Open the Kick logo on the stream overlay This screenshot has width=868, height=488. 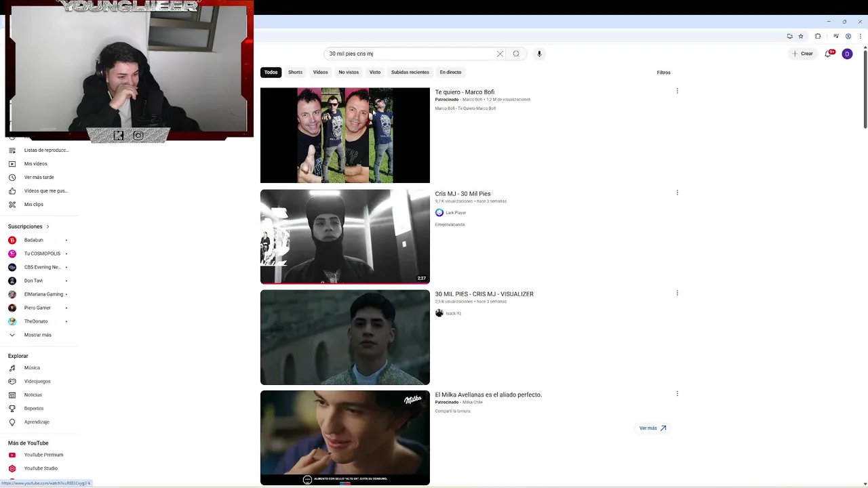[119, 136]
